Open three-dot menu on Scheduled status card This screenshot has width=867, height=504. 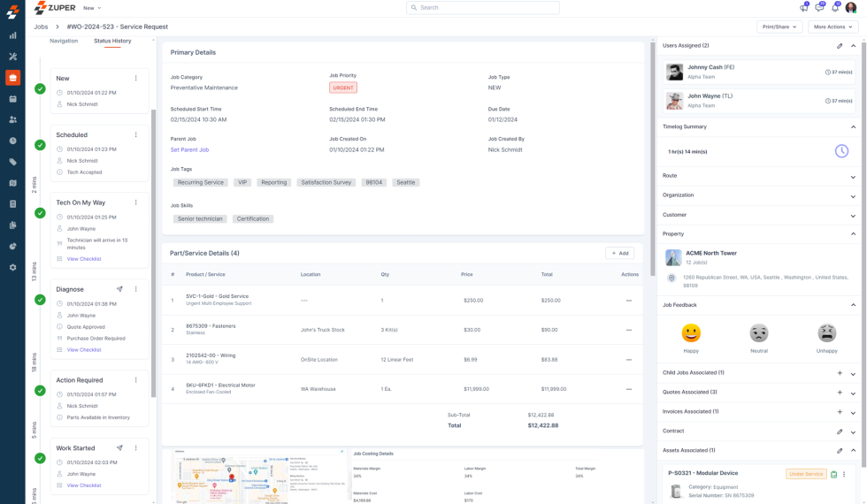click(136, 135)
